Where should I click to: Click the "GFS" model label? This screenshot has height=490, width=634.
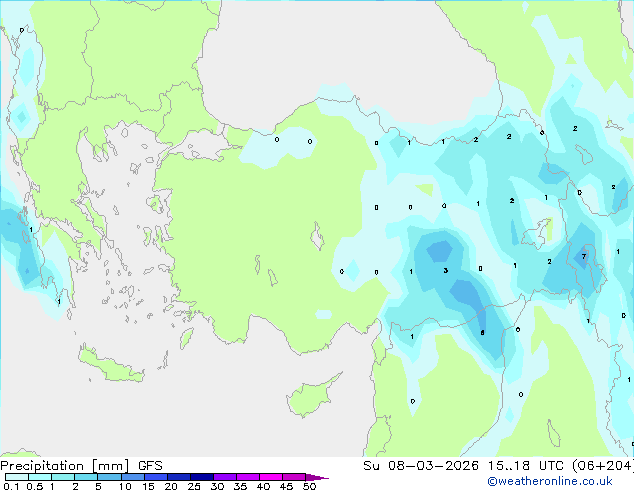[x=150, y=466]
